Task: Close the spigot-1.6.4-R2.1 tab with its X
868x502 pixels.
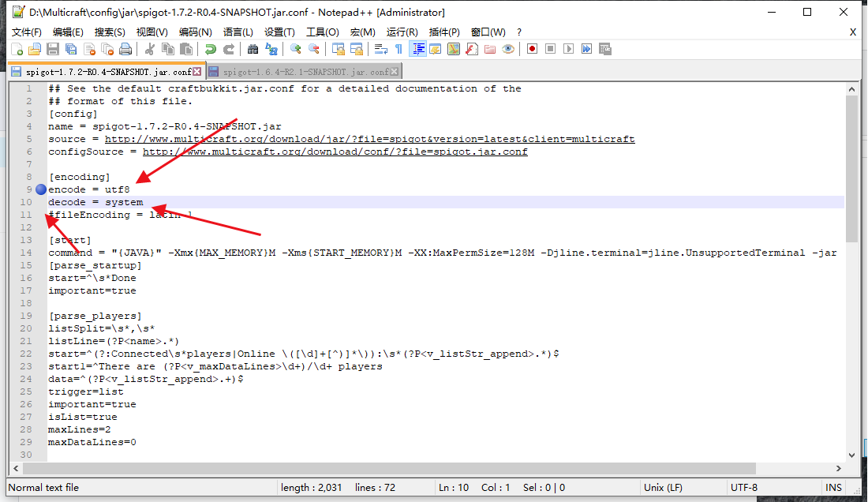Action: [395, 71]
